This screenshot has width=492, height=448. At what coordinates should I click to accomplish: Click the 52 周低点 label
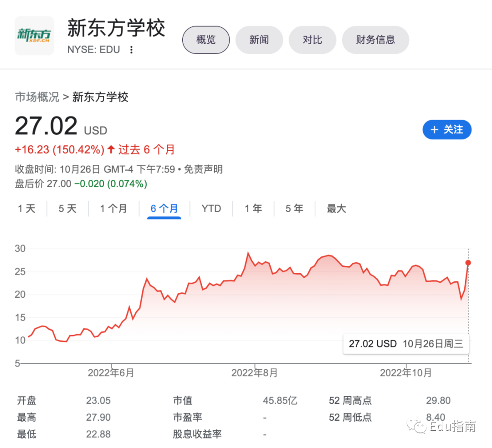[x=350, y=417]
